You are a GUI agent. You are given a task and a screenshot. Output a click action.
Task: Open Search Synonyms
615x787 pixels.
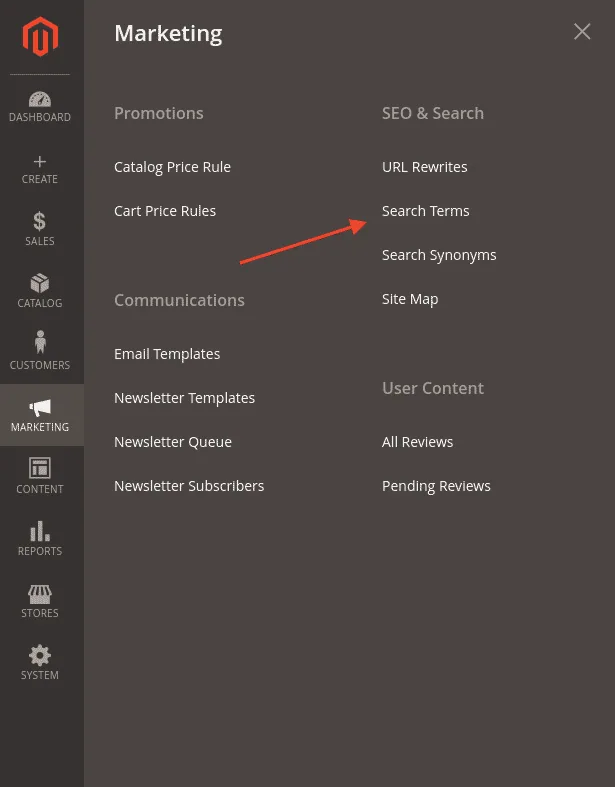(439, 255)
